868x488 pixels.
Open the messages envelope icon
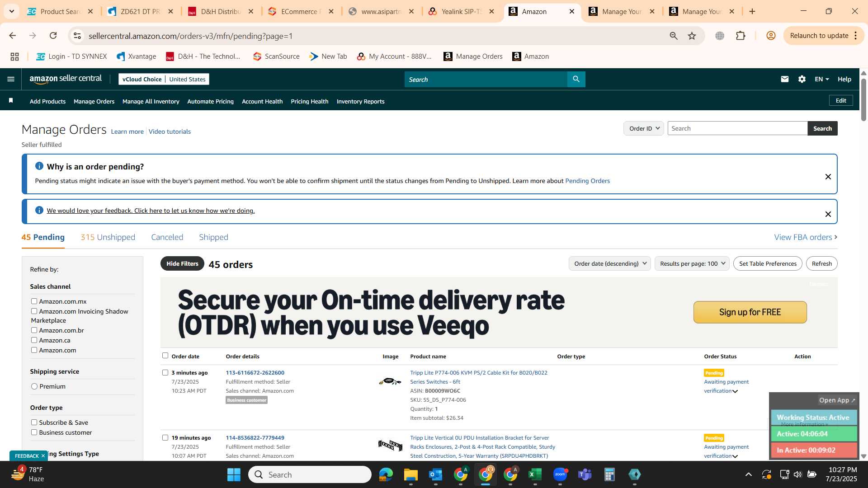coord(785,79)
